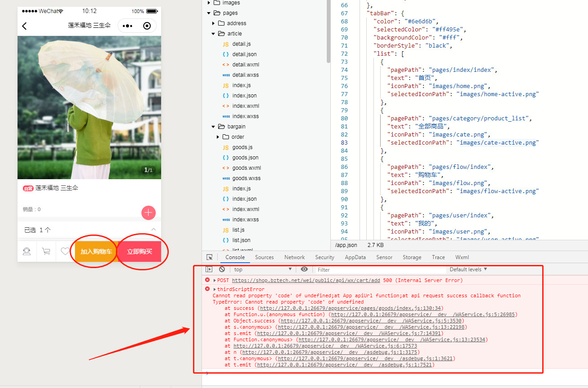Open the mini program three-dot menu
The image size is (588, 388).
(x=127, y=26)
